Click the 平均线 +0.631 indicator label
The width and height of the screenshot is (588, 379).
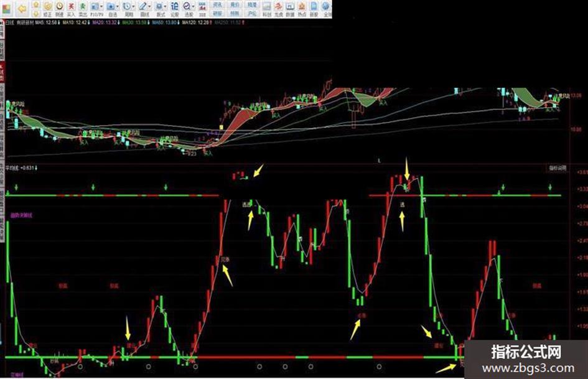[x=21, y=168]
